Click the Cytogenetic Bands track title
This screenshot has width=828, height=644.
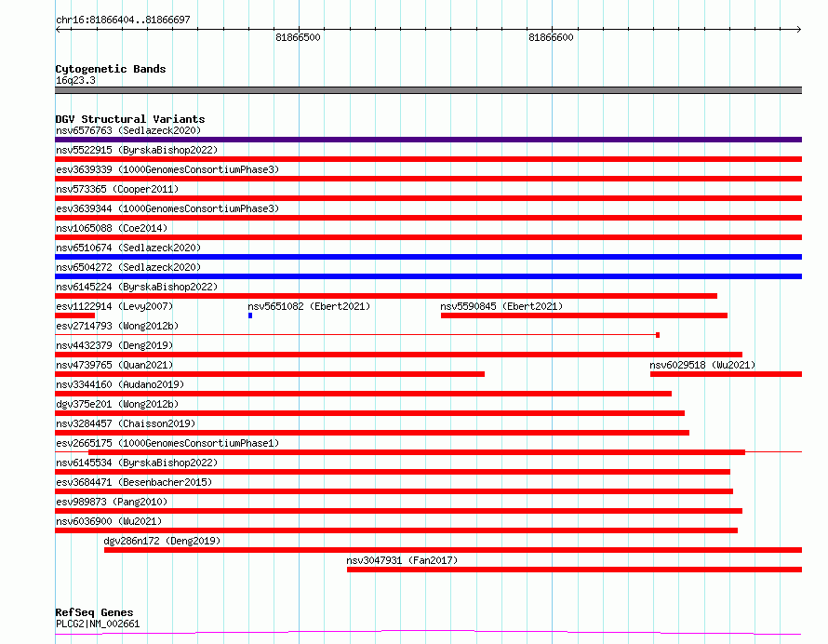(x=111, y=69)
